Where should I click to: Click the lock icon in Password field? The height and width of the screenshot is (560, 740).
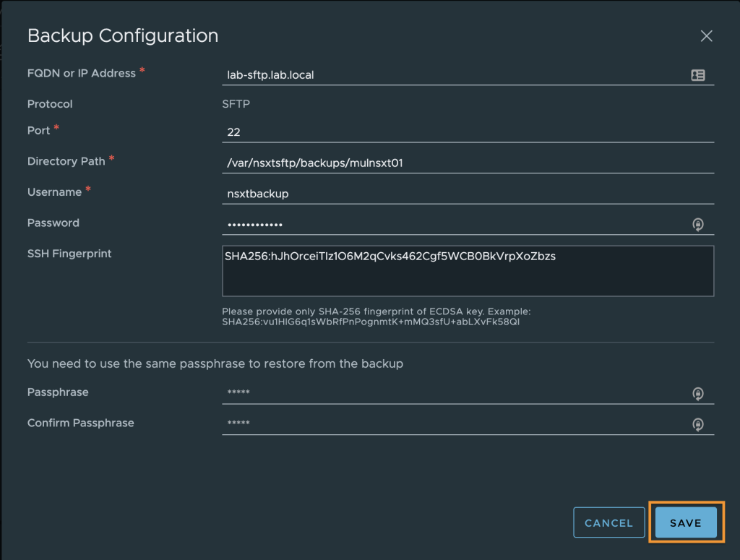(697, 224)
